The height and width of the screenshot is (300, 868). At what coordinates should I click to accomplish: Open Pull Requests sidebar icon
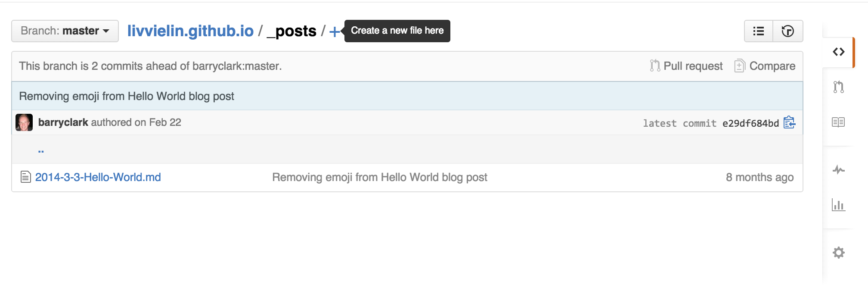[838, 87]
